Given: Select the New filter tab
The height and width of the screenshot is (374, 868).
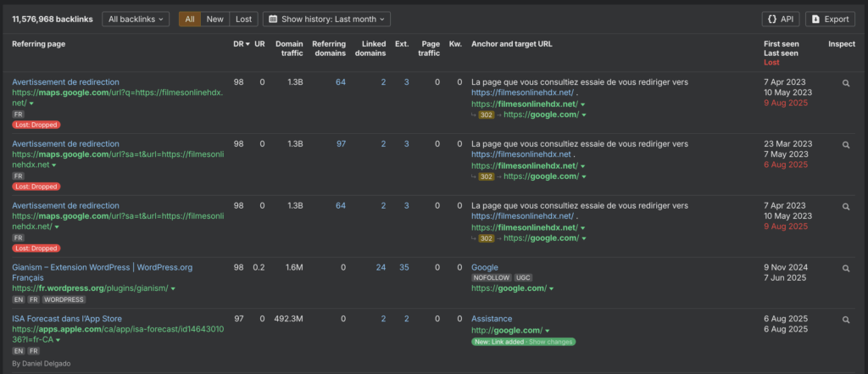Looking at the screenshot, I should (215, 19).
